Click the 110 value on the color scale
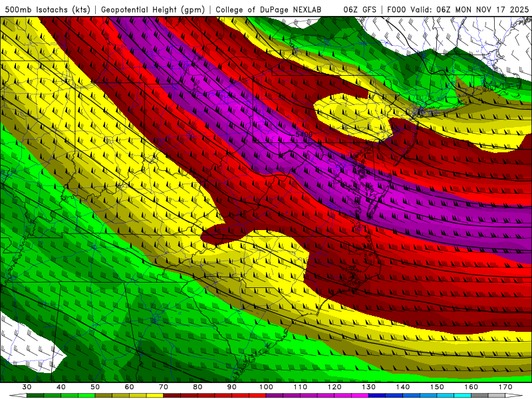Screen dimensions: 532x399 [301, 387]
